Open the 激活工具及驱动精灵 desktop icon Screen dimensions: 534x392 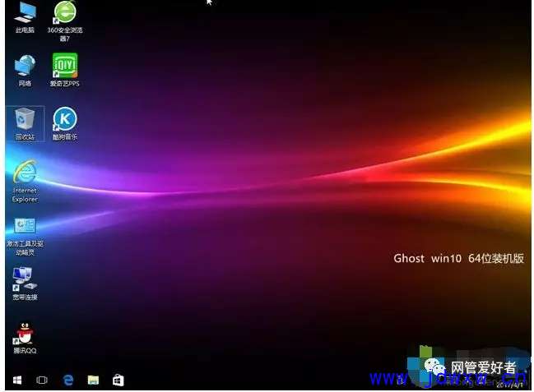point(25,226)
